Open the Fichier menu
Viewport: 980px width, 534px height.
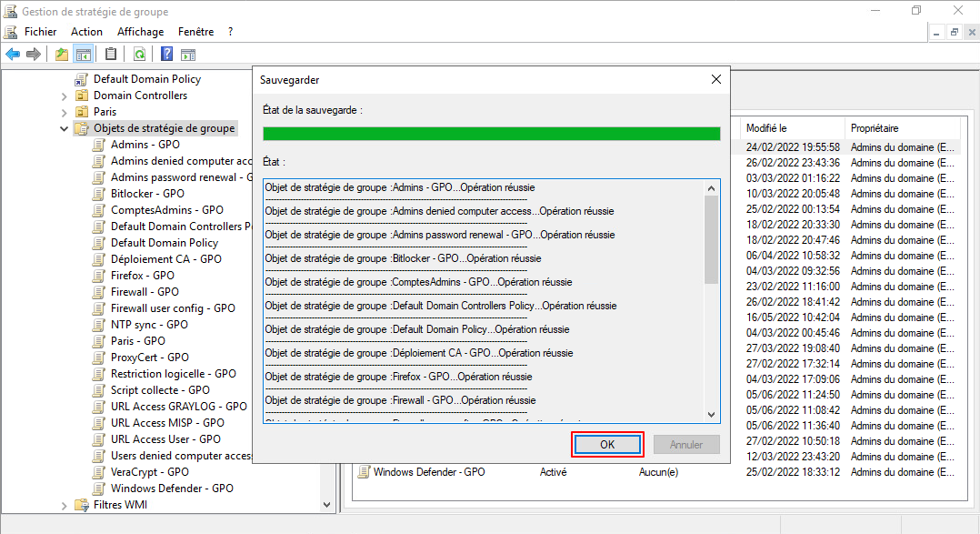40,32
